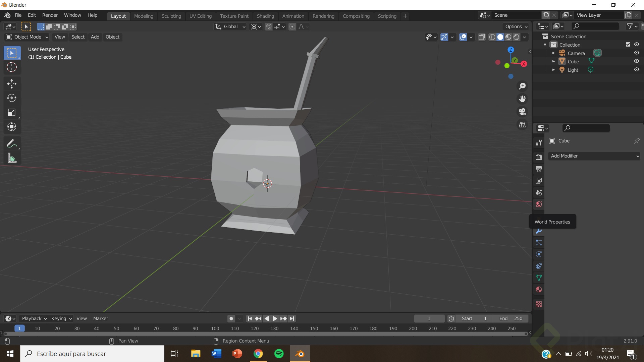Toggle the camera view button
Image resolution: width=644 pixels, height=362 pixels.
click(522, 112)
